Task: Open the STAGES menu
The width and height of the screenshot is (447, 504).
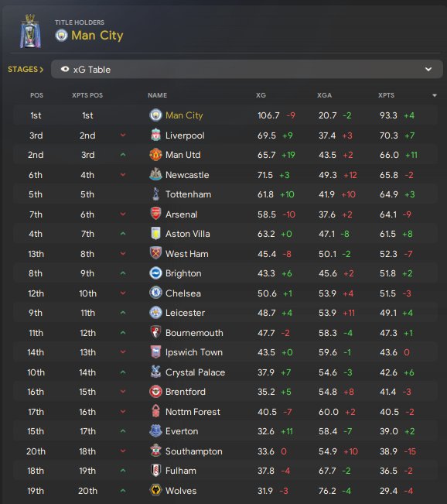Action: [x=26, y=70]
